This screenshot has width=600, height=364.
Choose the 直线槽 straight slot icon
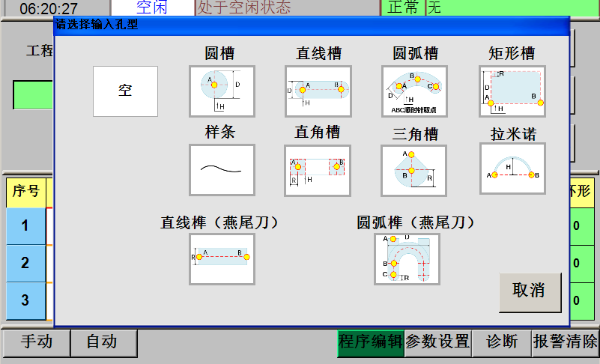coord(318,91)
